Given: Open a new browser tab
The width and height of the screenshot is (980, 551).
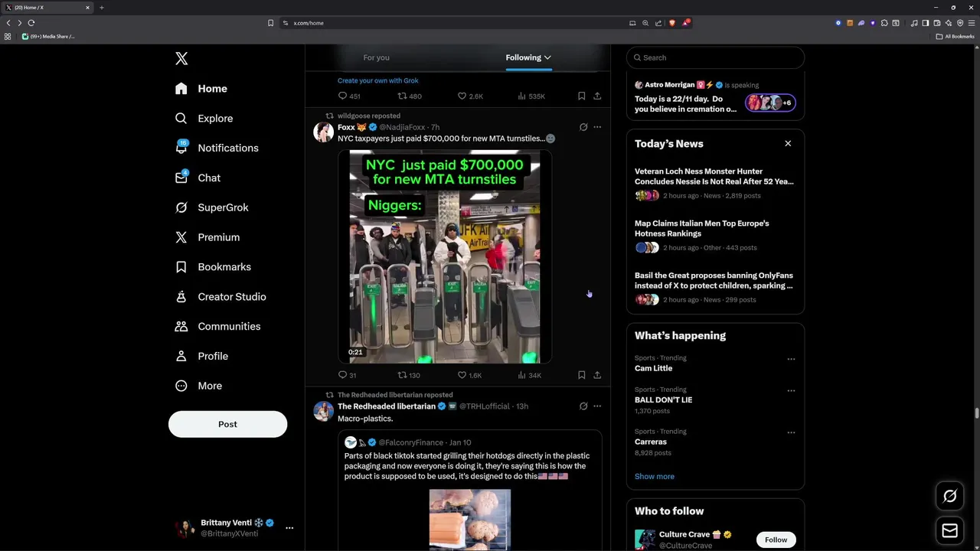Looking at the screenshot, I should click(x=101, y=8).
